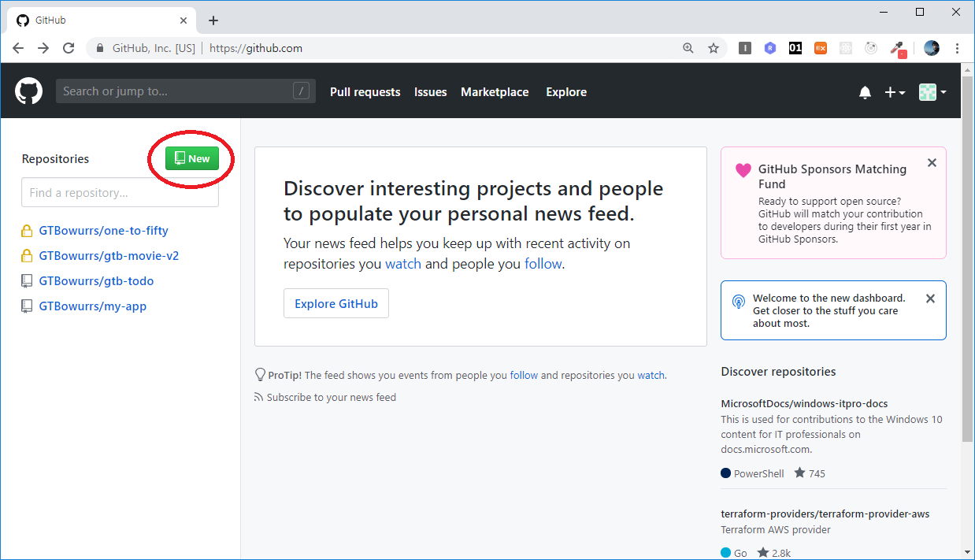
Task: Click the Go language label
Action: tap(740, 553)
